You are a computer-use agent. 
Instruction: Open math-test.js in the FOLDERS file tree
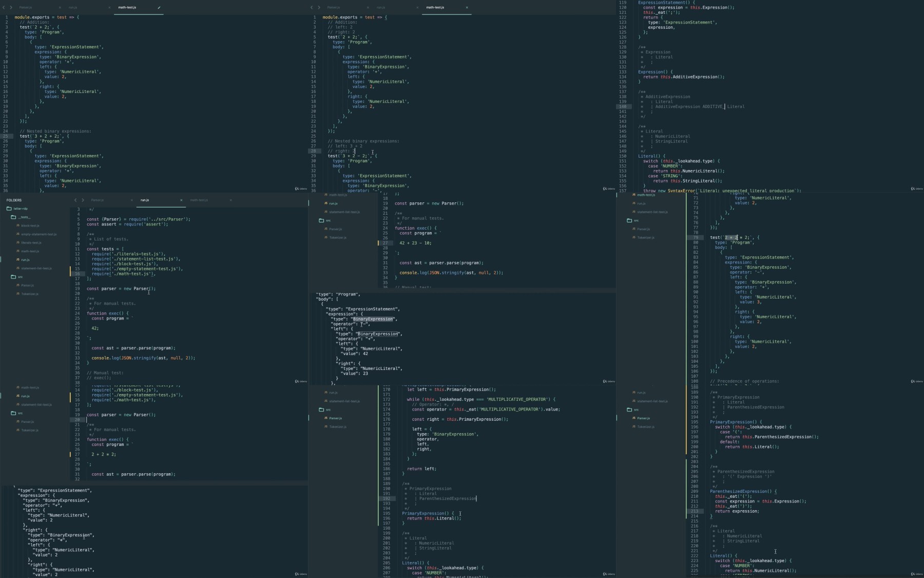pyautogui.click(x=30, y=251)
